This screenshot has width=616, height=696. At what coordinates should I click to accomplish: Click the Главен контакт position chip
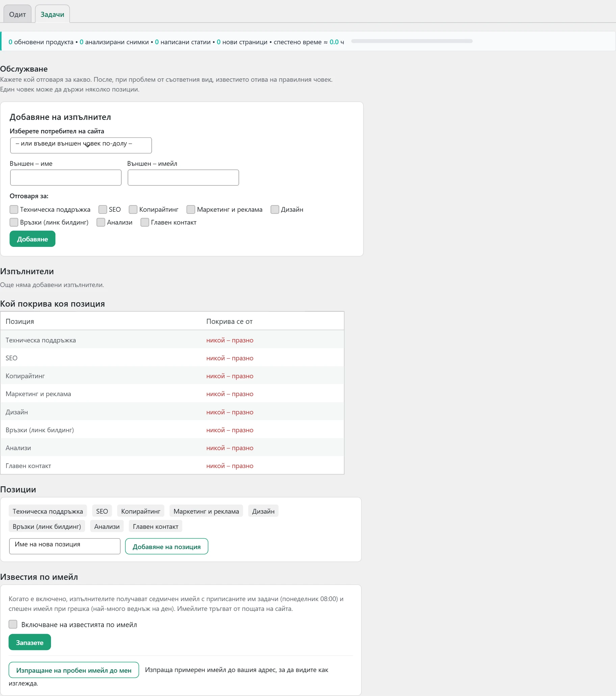pos(156,526)
